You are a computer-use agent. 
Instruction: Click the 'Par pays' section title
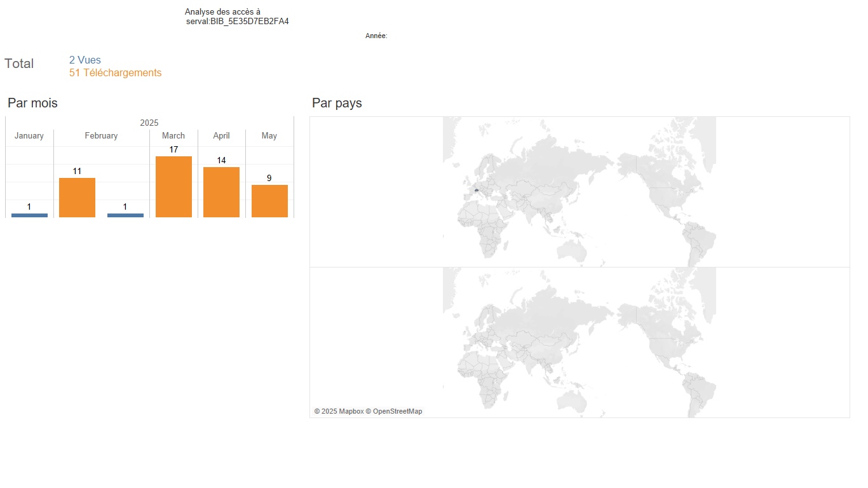click(x=337, y=102)
